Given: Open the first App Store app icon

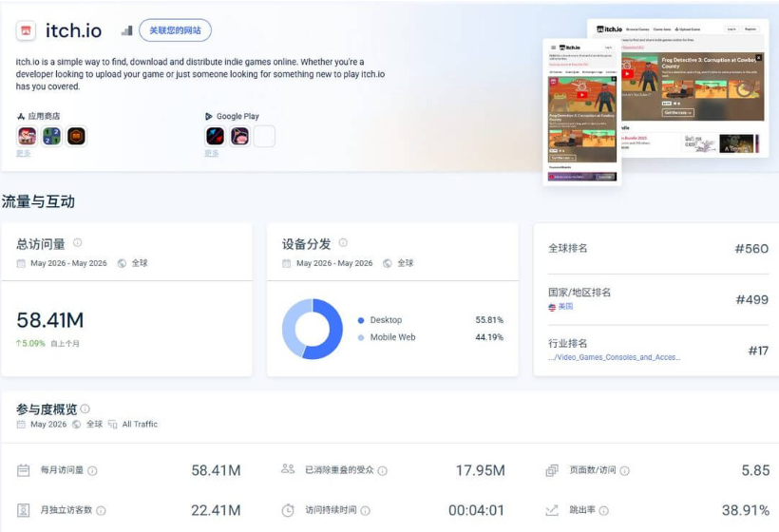Looking at the screenshot, I should click(27, 136).
